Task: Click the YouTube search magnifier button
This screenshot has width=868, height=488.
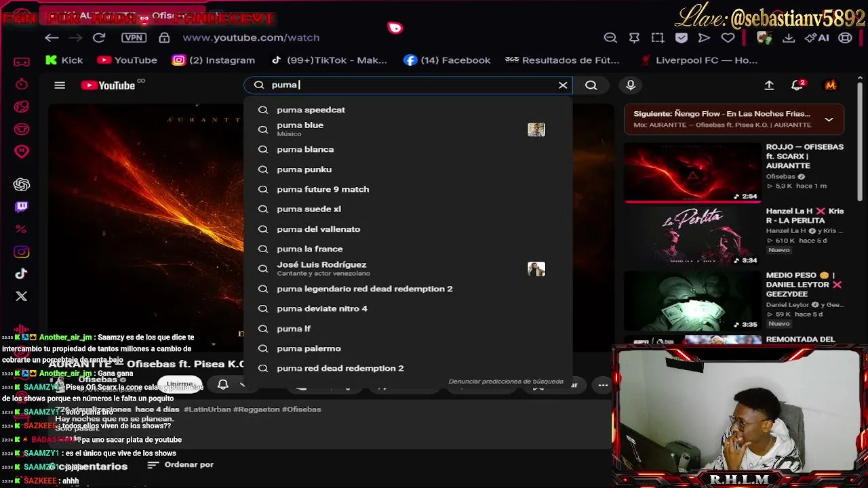Action: tap(591, 85)
